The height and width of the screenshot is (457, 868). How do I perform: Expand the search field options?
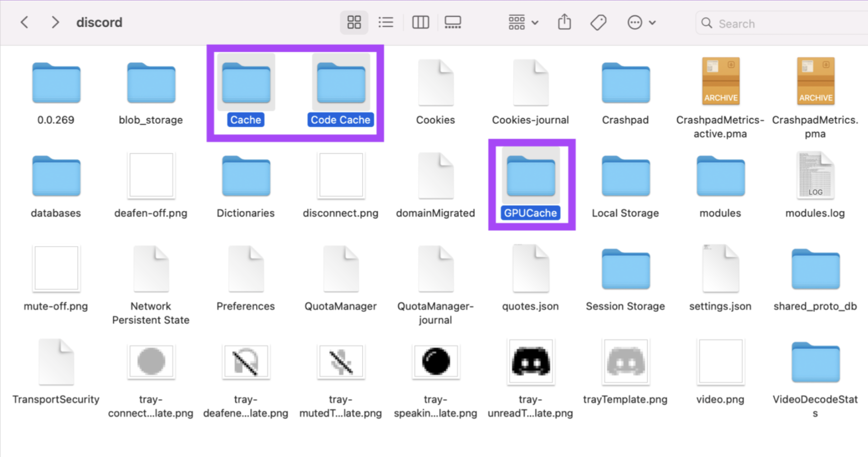[x=707, y=23]
